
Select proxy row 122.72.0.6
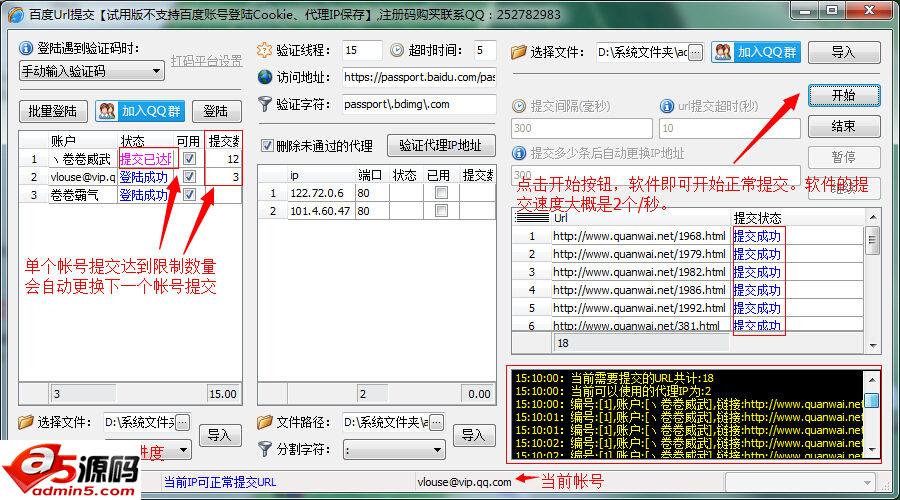[x=377, y=193]
